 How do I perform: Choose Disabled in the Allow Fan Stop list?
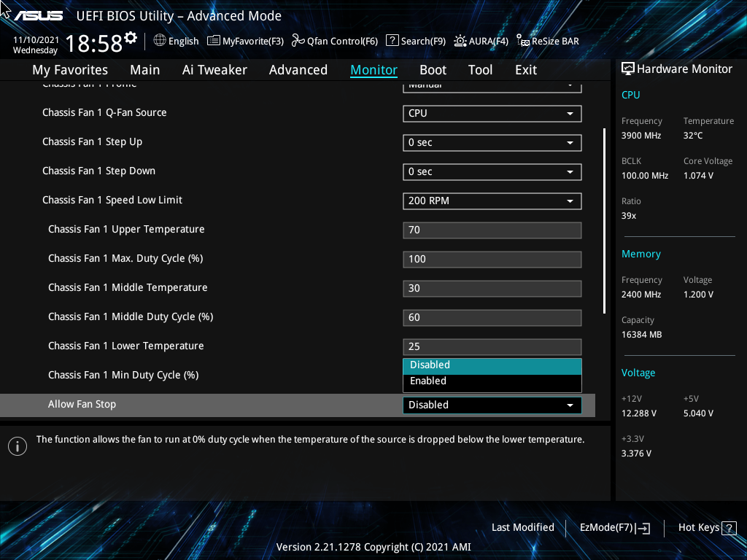tap(492, 365)
